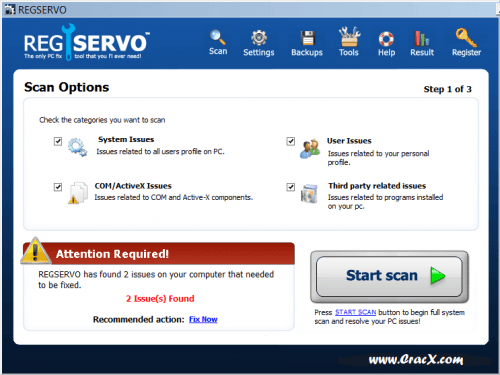
Task: Switch to the Result menu label
Action: [422, 52]
